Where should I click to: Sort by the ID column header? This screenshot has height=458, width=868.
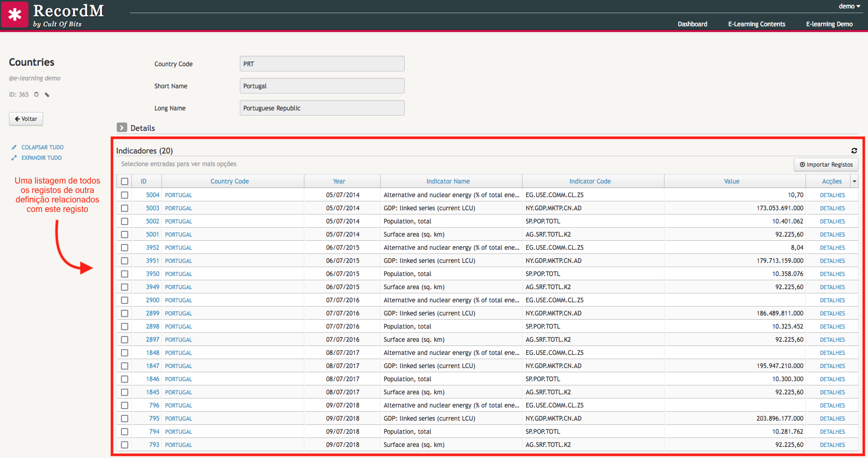click(x=144, y=181)
